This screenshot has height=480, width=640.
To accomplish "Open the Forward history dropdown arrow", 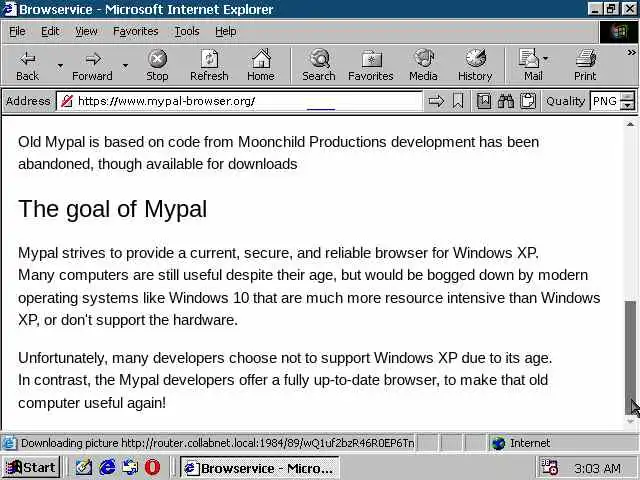I will [x=125, y=65].
